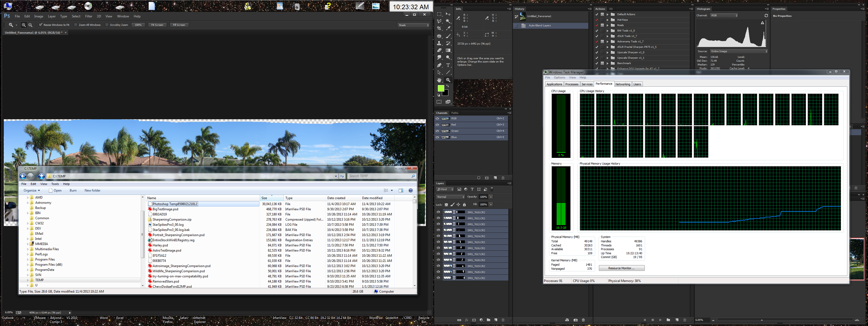The width and height of the screenshot is (868, 326).
Task: Select the Clone Stamp tool
Action: point(439,43)
